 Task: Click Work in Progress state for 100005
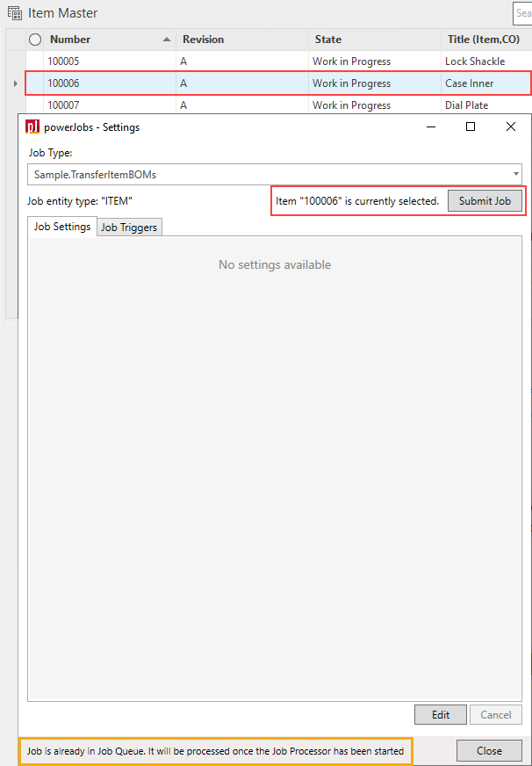[351, 61]
